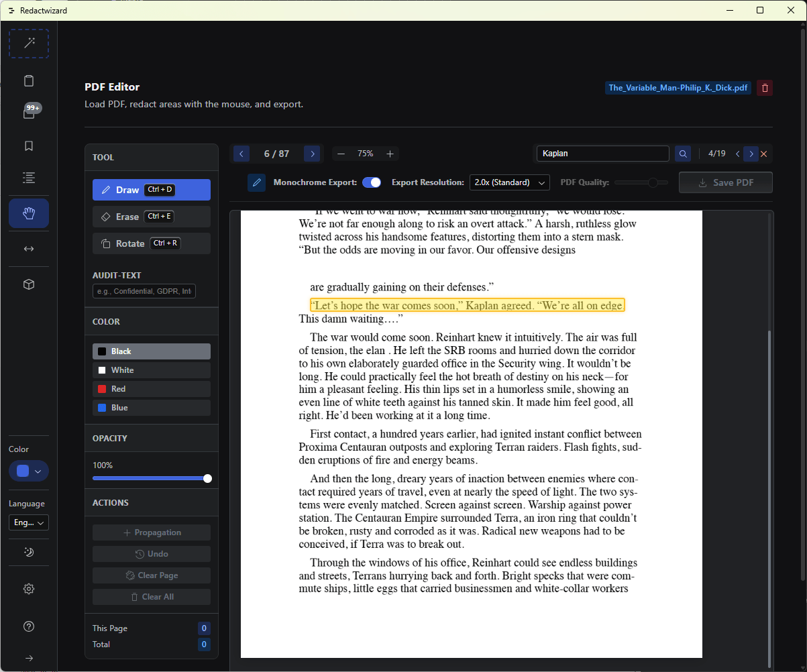Click the pencil icon beside Monochrome Export
The width and height of the screenshot is (807, 672).
pos(256,182)
